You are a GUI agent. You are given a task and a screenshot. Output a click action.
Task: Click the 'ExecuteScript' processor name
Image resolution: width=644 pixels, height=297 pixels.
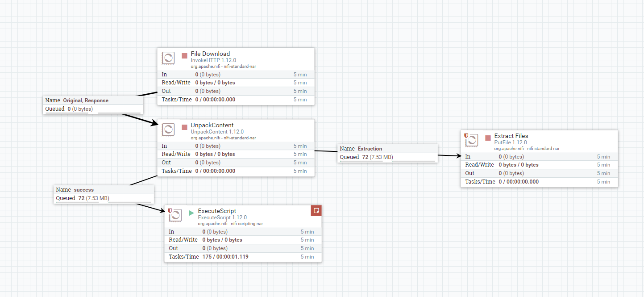[x=217, y=211]
